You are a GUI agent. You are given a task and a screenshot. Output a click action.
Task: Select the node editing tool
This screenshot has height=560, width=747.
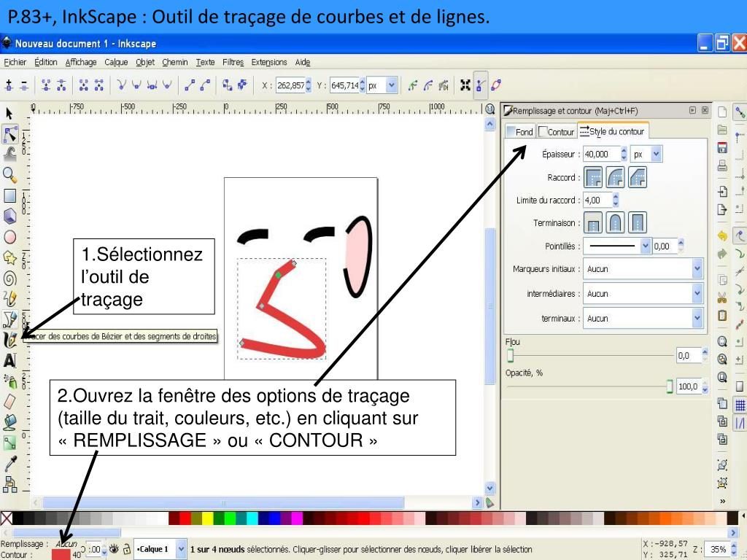(x=10, y=133)
